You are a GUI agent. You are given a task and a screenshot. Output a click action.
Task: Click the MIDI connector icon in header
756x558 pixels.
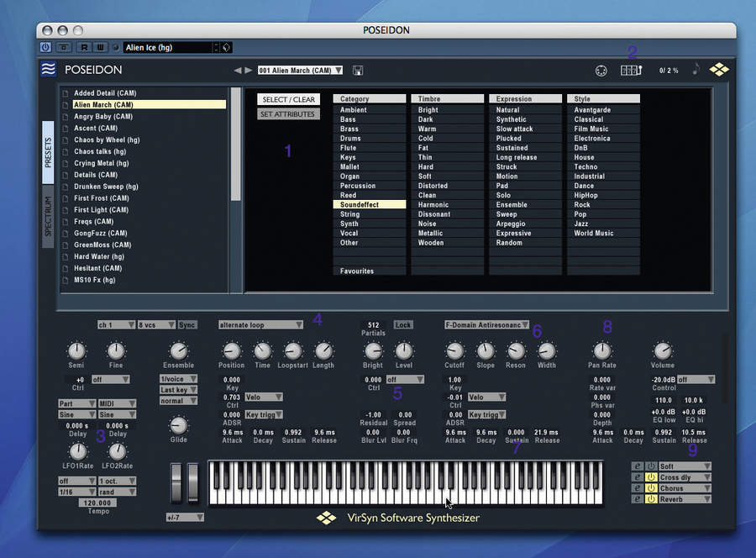(601, 71)
